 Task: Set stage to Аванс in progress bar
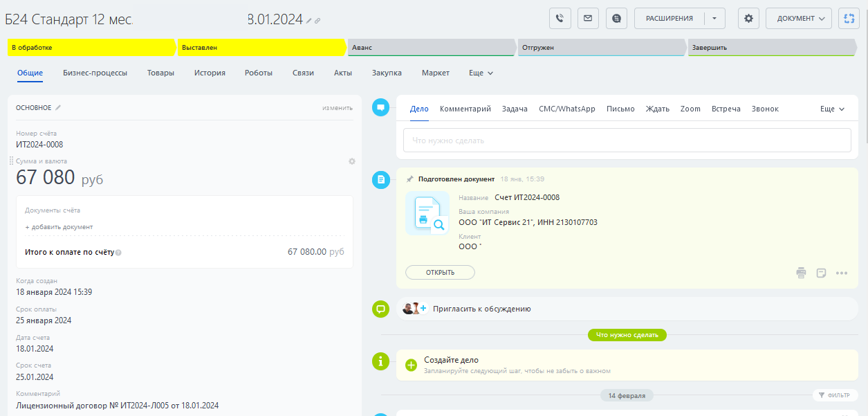[x=430, y=48]
